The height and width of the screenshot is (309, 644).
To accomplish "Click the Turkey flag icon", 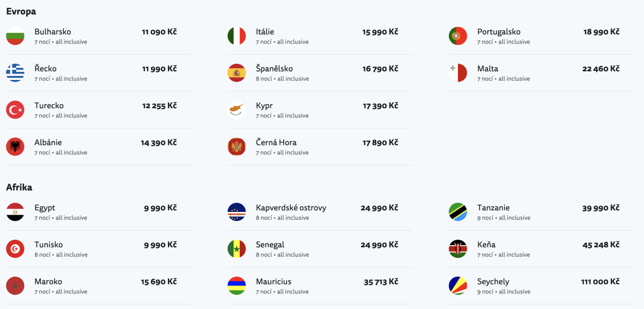I will tap(15, 110).
